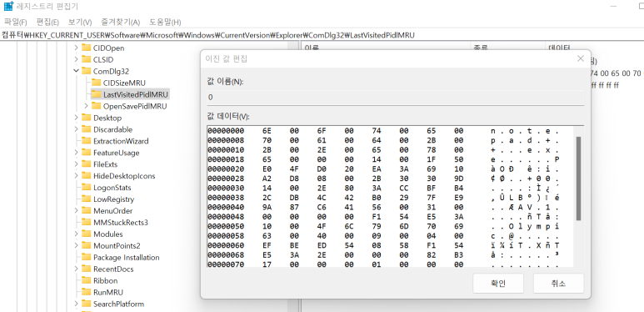Expand the Desktop key
644x312 pixels.
click(76, 118)
